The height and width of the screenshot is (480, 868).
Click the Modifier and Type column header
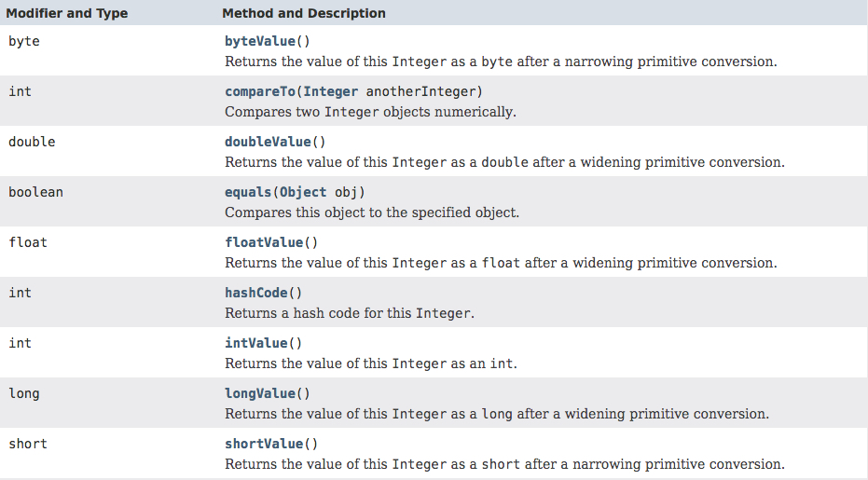pos(67,13)
